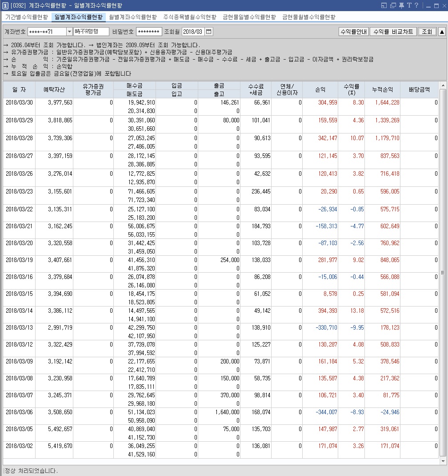
Task: Click the pin window icon
Action: pyautogui.click(x=401, y=5)
